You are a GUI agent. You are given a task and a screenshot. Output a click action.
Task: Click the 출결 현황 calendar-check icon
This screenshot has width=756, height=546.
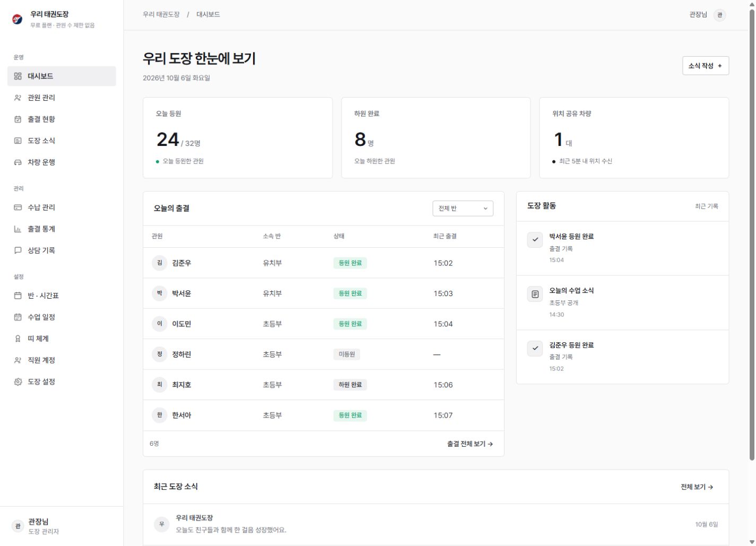[18, 119]
